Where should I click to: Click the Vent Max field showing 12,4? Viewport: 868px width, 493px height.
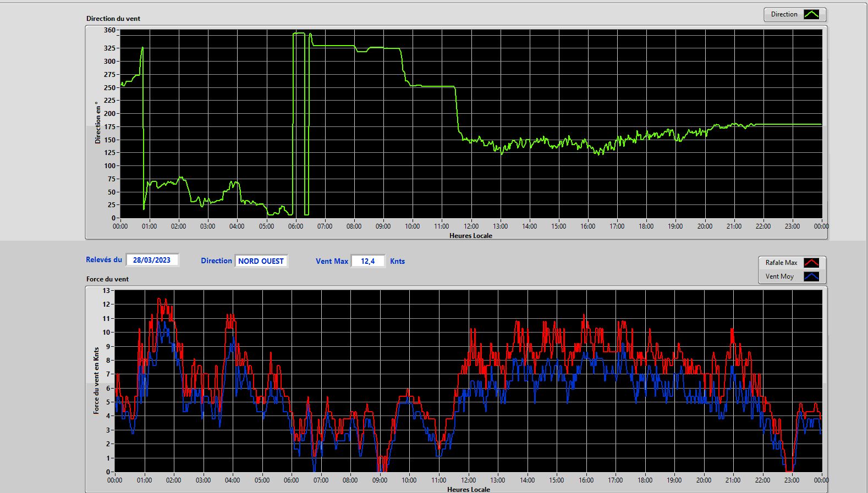367,261
